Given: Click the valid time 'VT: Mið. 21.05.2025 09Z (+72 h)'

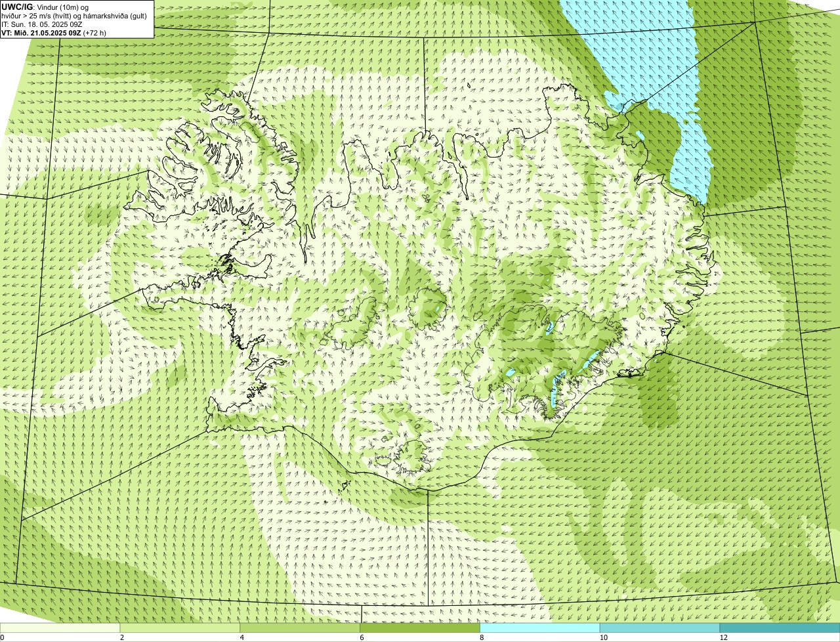Looking at the screenshot, I should 54,32.
